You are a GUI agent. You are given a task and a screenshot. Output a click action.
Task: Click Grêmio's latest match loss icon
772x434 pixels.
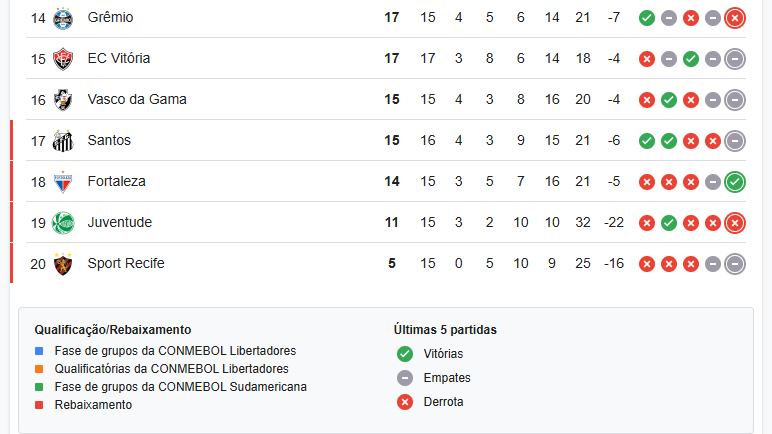click(735, 18)
